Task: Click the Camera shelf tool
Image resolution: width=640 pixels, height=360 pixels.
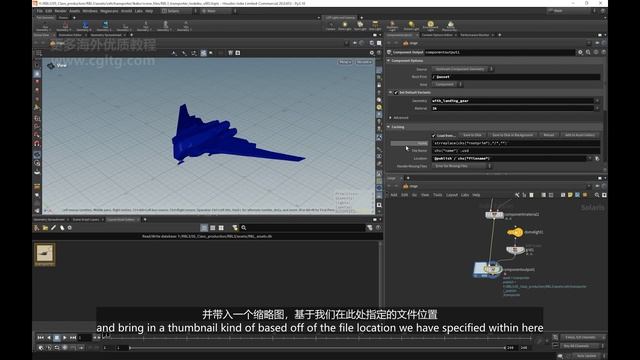Action: pos(331,26)
